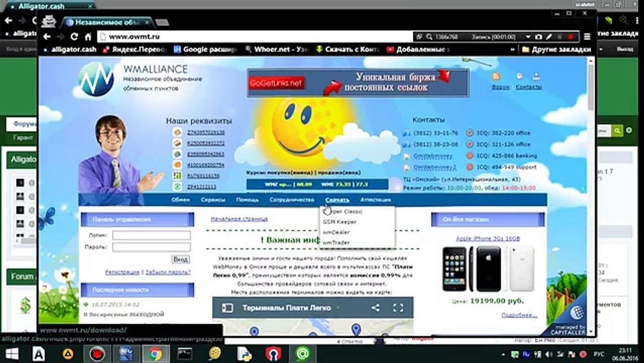This screenshot has height=363, width=644.
Task: Open the green @ mail agent taskbar icon
Action: (x=303, y=354)
